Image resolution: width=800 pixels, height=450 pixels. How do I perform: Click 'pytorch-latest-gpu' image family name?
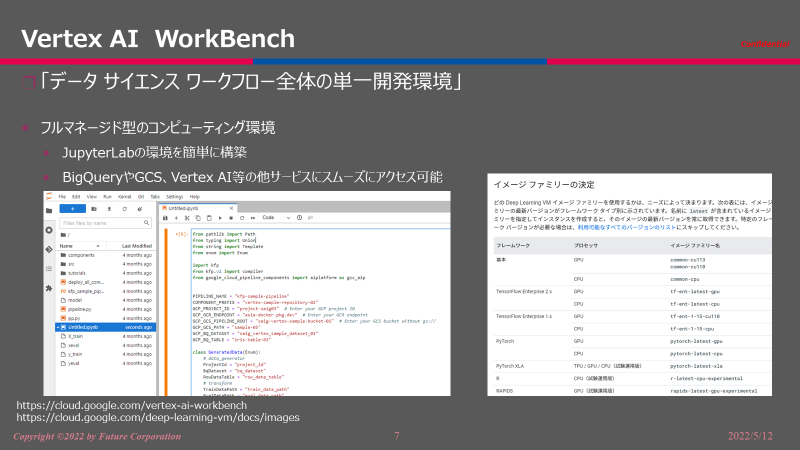[x=696, y=341]
